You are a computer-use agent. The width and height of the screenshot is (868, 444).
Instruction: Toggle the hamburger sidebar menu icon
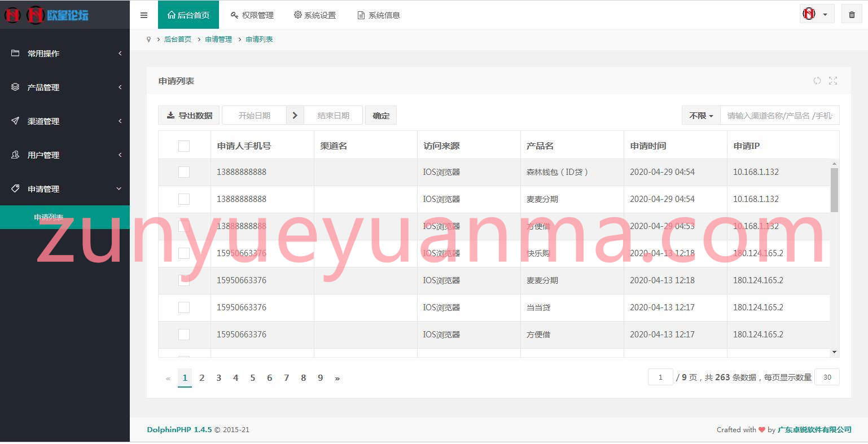tap(144, 15)
